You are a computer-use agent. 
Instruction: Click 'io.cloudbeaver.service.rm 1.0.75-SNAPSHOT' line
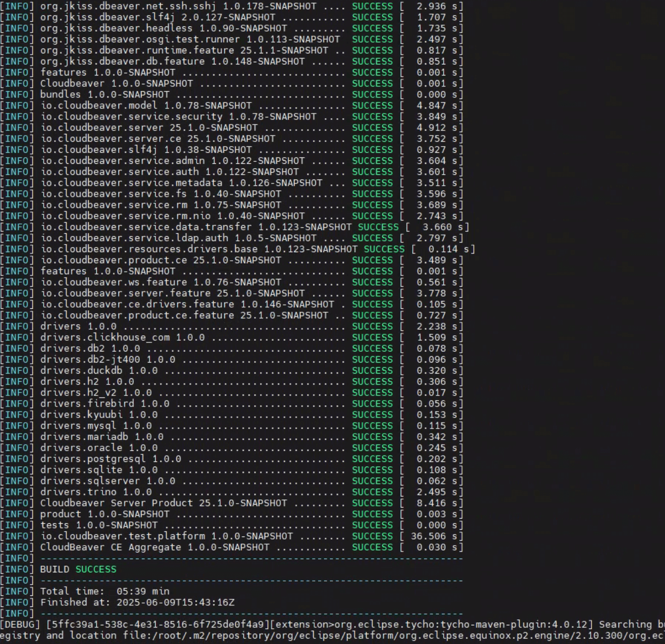point(231,205)
